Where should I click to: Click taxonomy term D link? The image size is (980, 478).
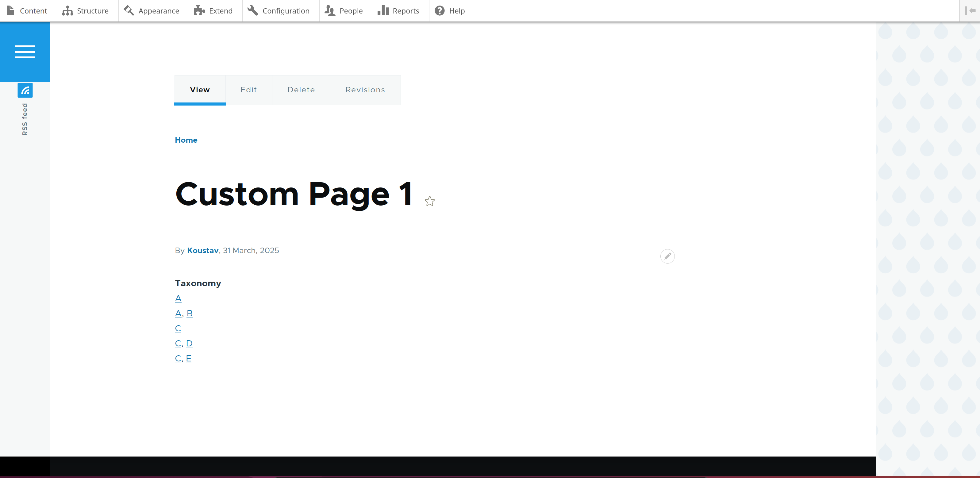(x=189, y=343)
